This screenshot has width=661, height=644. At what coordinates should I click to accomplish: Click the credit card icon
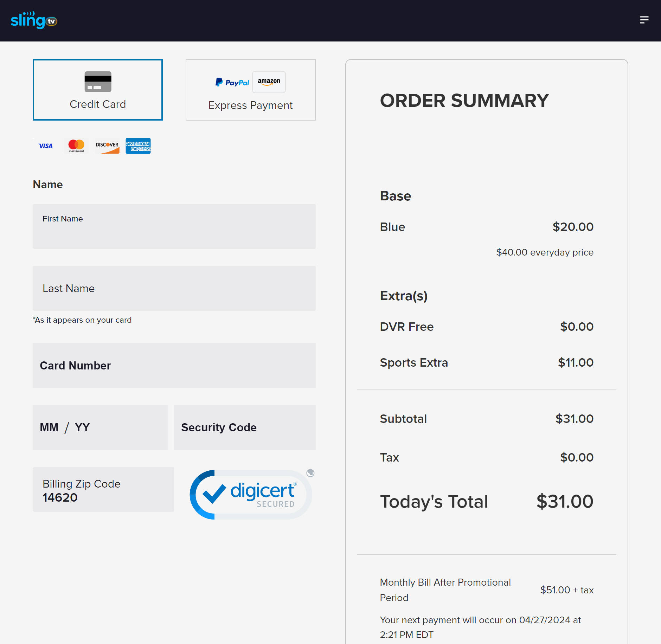(98, 82)
